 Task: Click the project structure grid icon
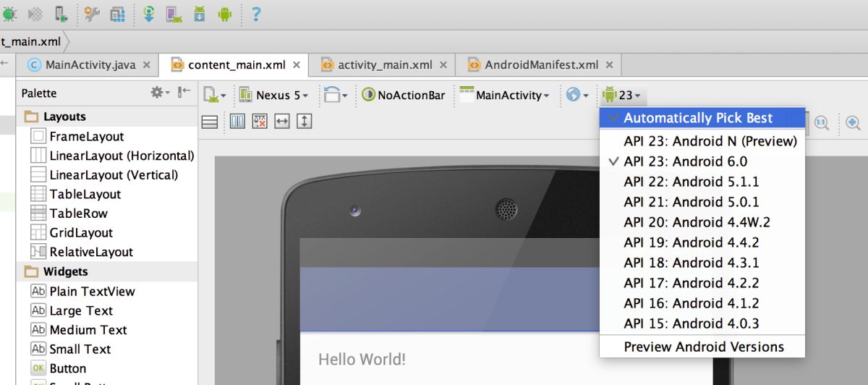(x=116, y=13)
